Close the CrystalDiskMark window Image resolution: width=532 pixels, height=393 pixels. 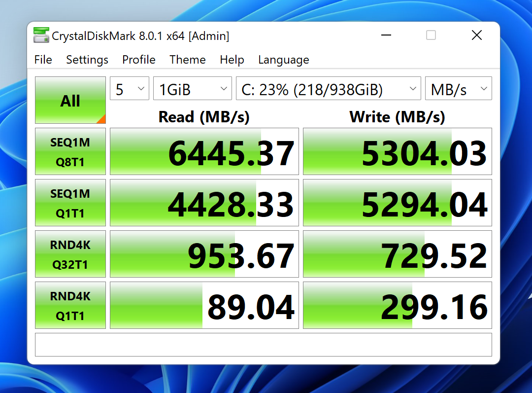[477, 35]
